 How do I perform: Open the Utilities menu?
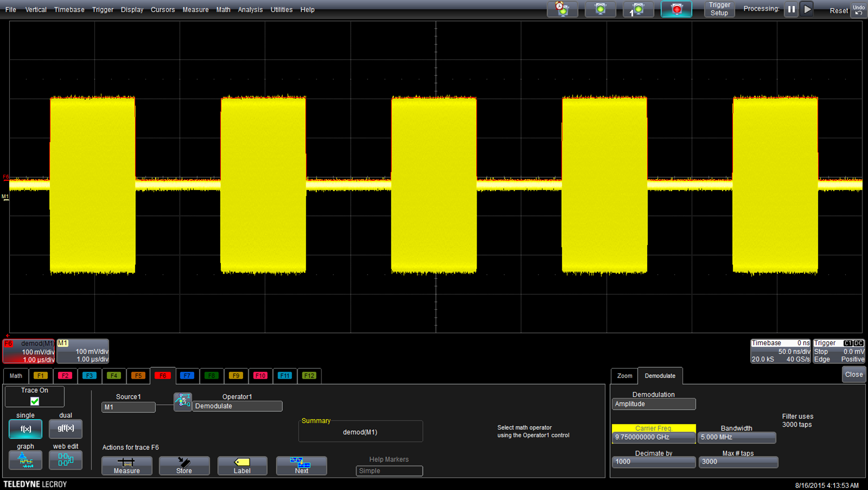tap(282, 10)
